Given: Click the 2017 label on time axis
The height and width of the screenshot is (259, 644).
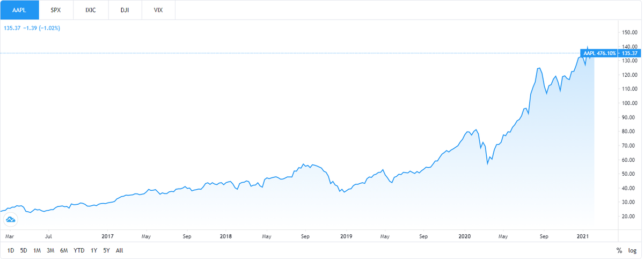Looking at the screenshot, I should coord(108,236).
